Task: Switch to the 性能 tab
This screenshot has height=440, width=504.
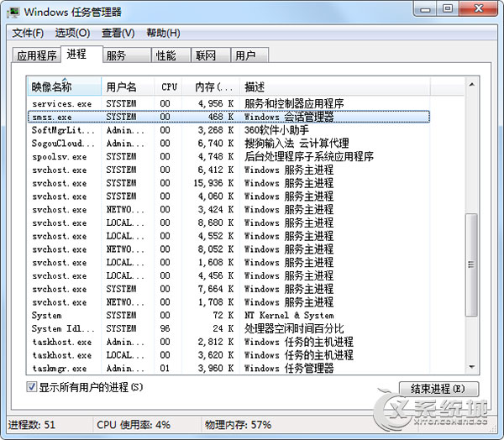Action: [x=171, y=55]
